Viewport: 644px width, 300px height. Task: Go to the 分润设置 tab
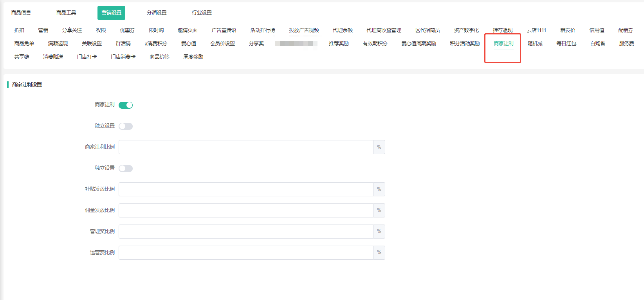(157, 13)
